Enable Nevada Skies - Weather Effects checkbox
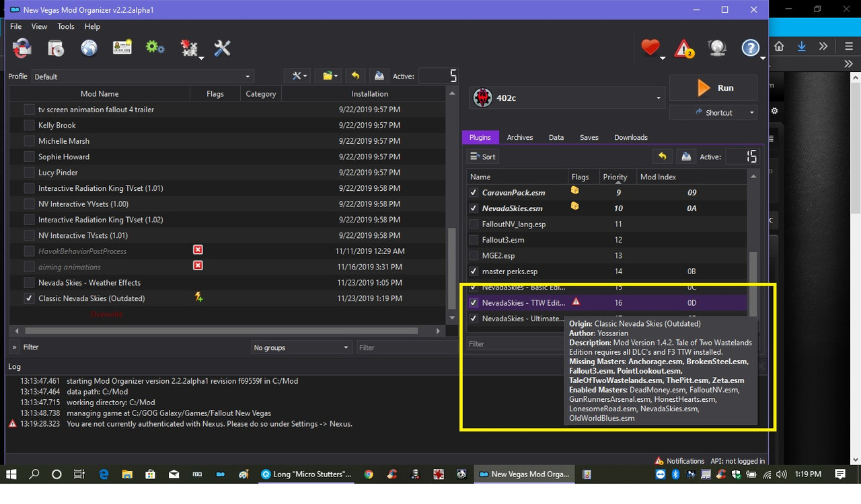Viewport: 861px width, 504px height. click(29, 282)
